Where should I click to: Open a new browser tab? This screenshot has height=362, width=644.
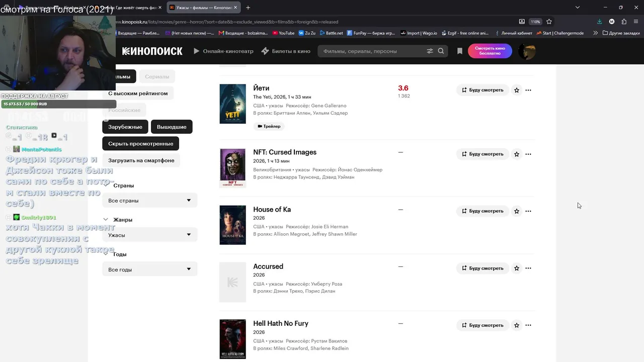click(x=248, y=8)
